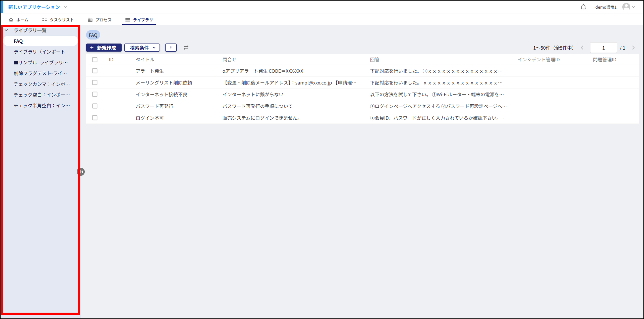Check the select-all checkbox in the table header
Image resolution: width=644 pixels, height=319 pixels.
[x=95, y=60]
